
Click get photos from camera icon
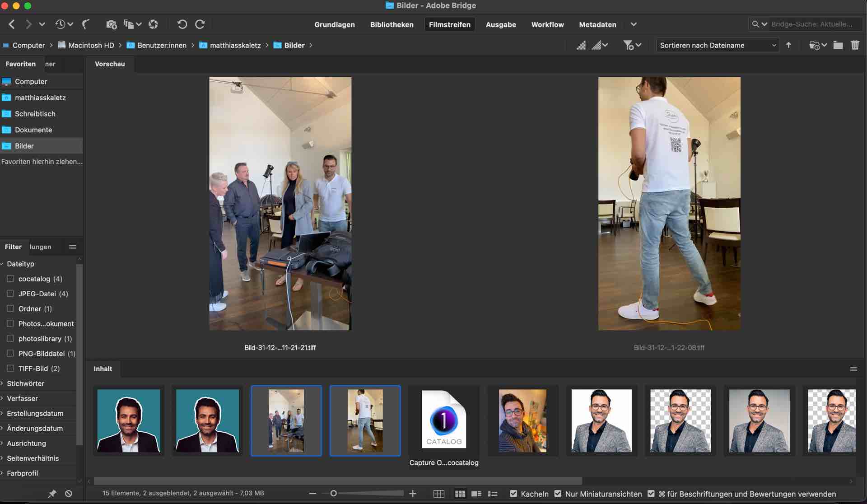pos(111,24)
